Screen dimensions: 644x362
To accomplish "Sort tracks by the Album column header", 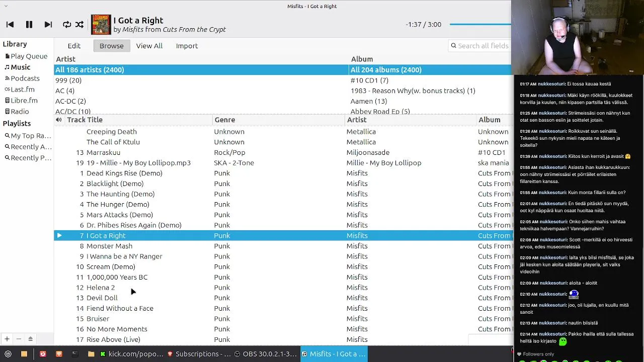I will coord(490,120).
